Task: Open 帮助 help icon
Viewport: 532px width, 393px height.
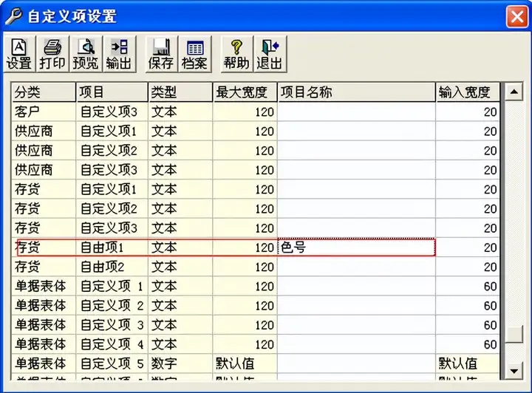Action: 237,54
